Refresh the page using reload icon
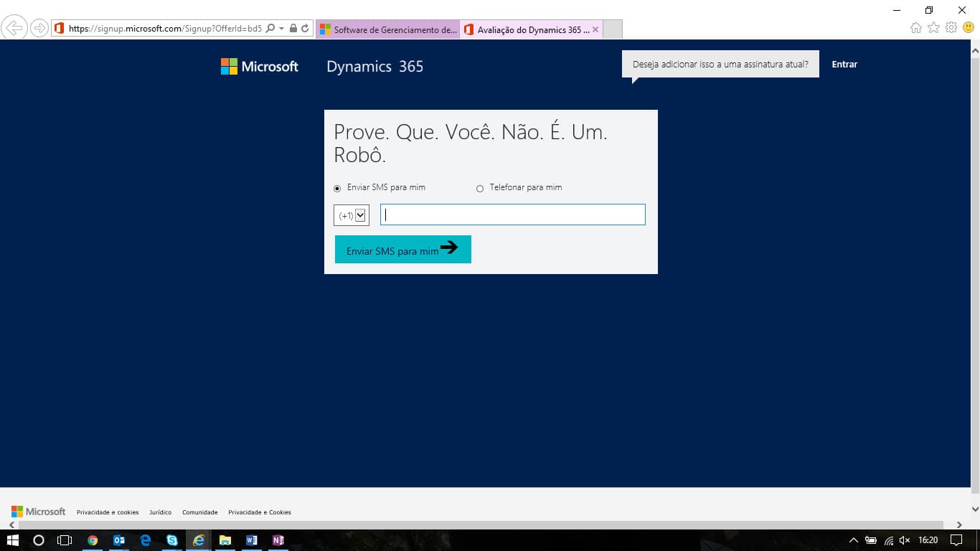 (x=305, y=29)
